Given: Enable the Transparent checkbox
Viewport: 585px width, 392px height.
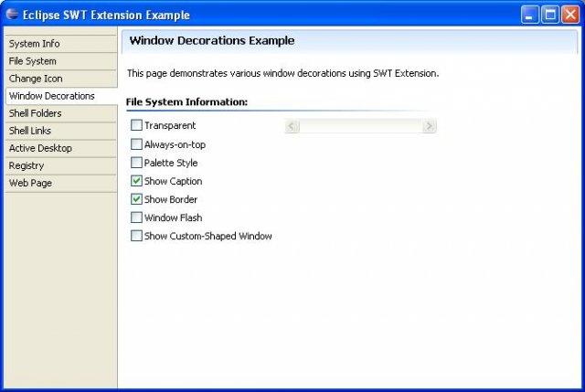Looking at the screenshot, I should [136, 125].
